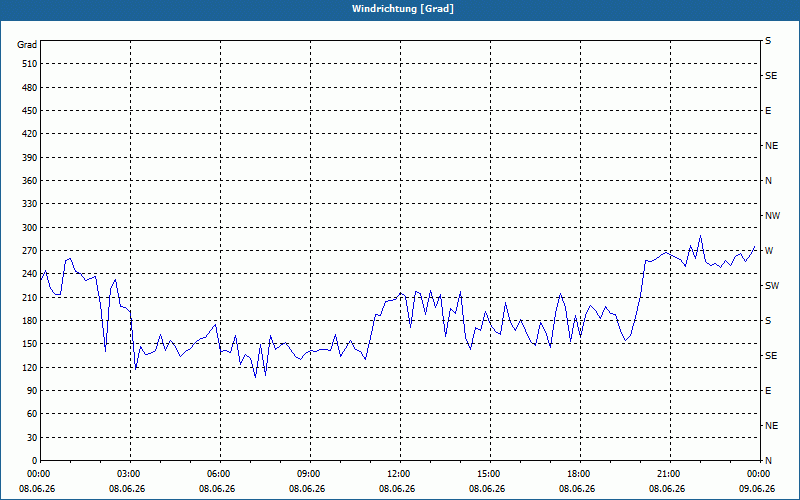Click the E compass label on the 450 gridline
Viewport: 800px width, 500px height.
pyautogui.click(x=768, y=111)
